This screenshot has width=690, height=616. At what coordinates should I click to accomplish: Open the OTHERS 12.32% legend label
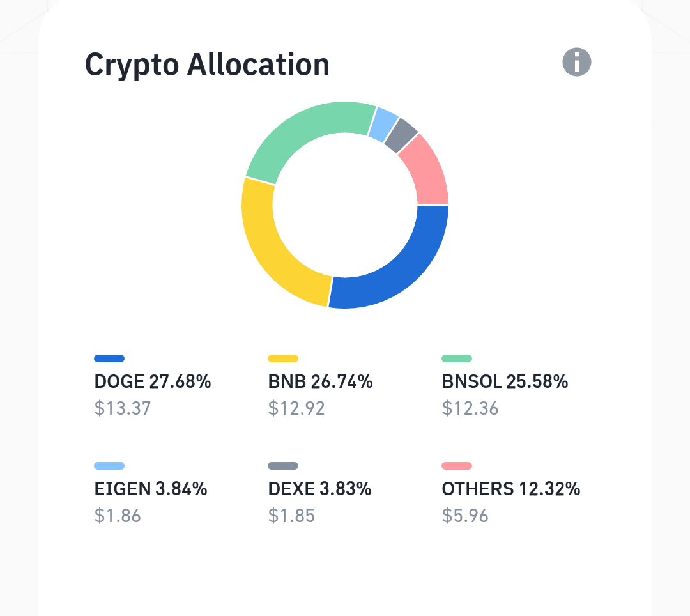coord(510,489)
